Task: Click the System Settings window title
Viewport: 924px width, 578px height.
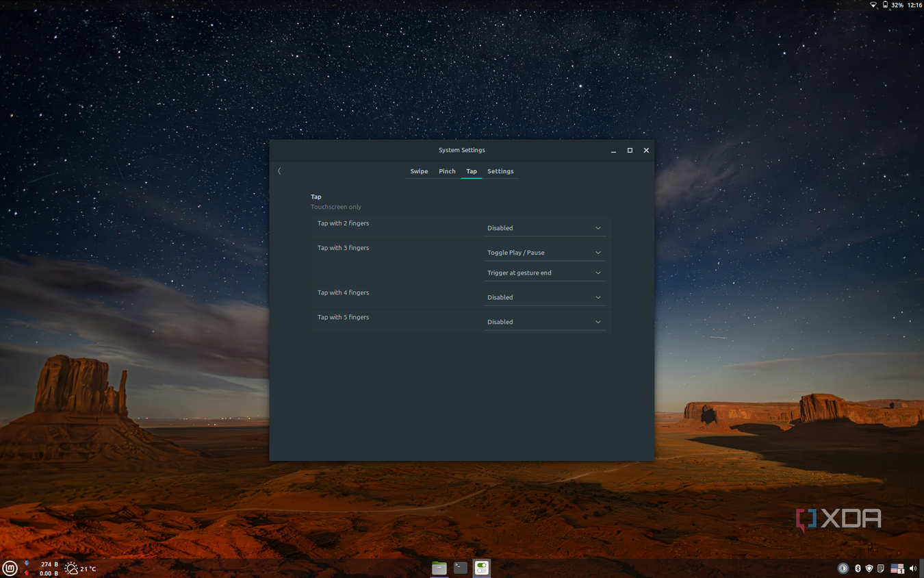Action: [462, 150]
